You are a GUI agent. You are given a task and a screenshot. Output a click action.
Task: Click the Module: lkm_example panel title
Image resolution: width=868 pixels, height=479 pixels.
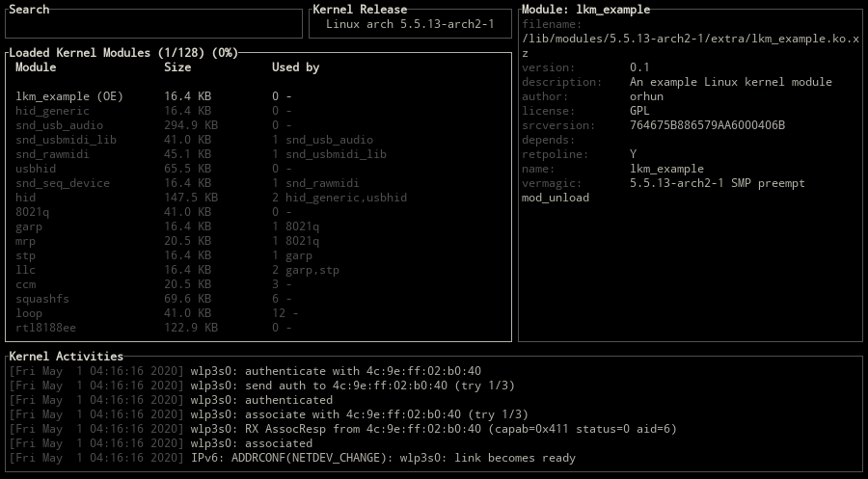[x=585, y=10]
